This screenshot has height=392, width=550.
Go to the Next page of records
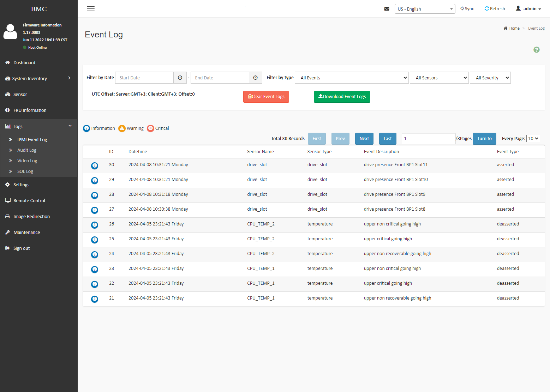364,139
